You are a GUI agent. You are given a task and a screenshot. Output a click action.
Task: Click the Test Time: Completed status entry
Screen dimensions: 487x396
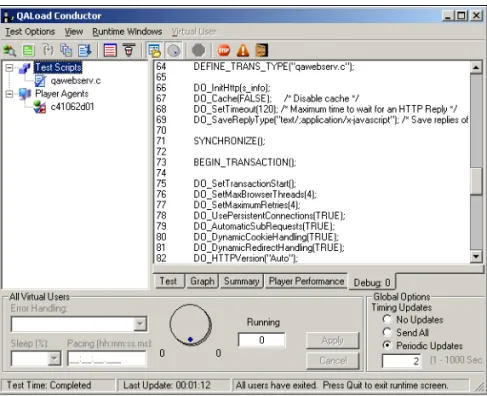[58, 385]
